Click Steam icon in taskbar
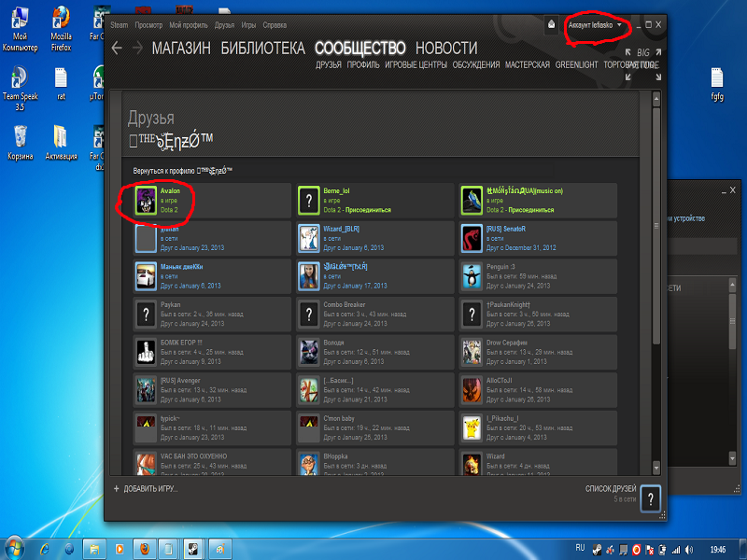747x560 pixels. click(194, 549)
